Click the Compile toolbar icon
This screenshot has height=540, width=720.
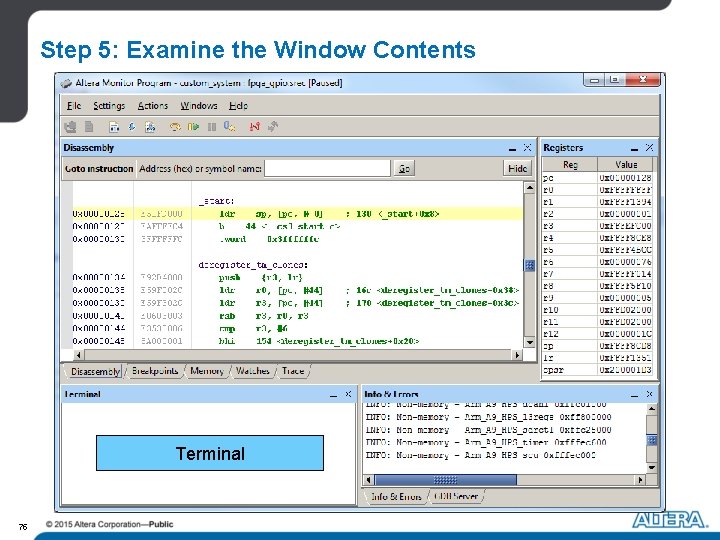coord(114,127)
